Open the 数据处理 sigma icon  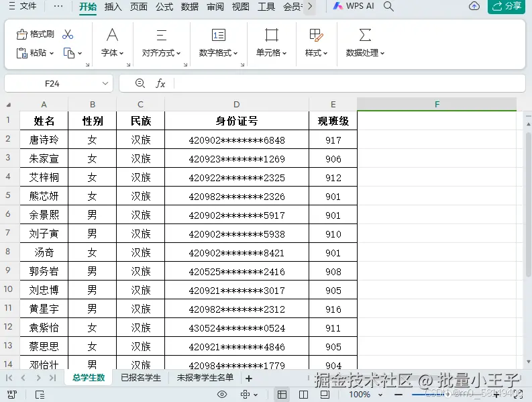(365, 35)
